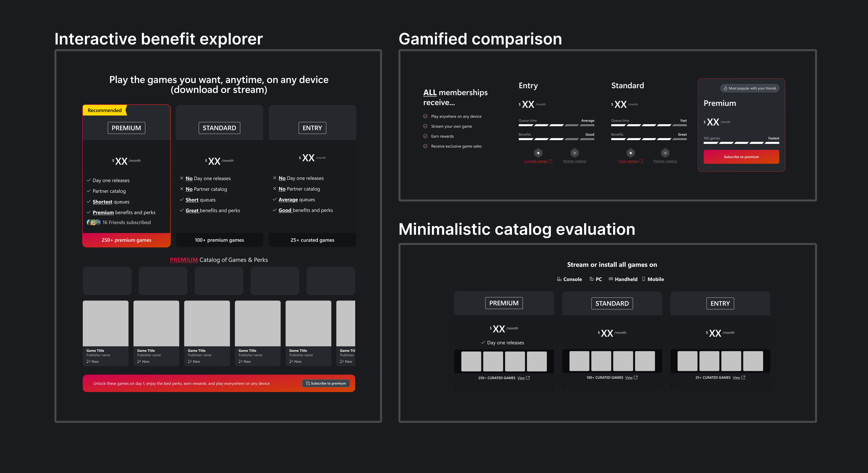Click the Standard plan's Queue time progress bar
This screenshot has width=868, height=473.
pyautogui.click(x=649, y=125)
